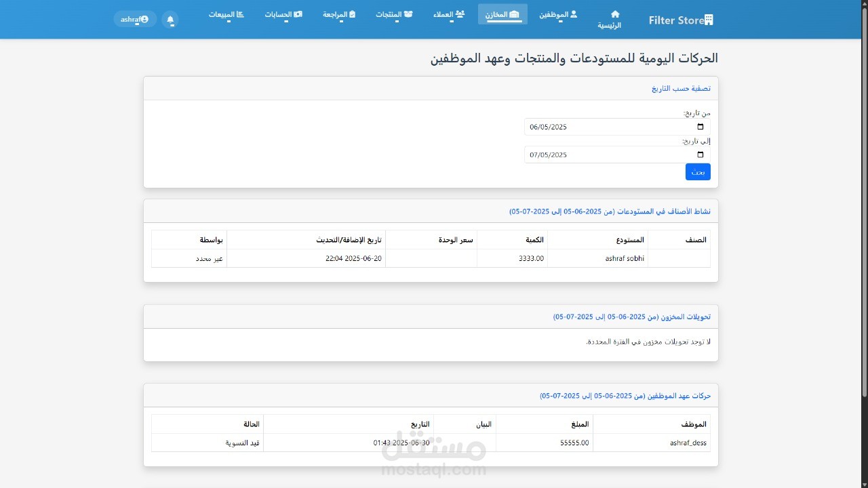The height and width of the screenshot is (488, 868).
Task: Select the ashraf_dess employee cell
Action: click(652, 443)
